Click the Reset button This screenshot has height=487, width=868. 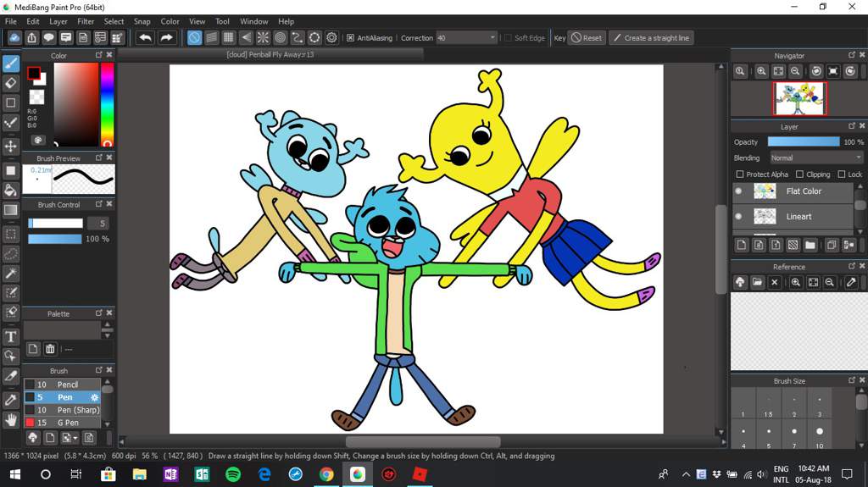click(x=587, y=37)
